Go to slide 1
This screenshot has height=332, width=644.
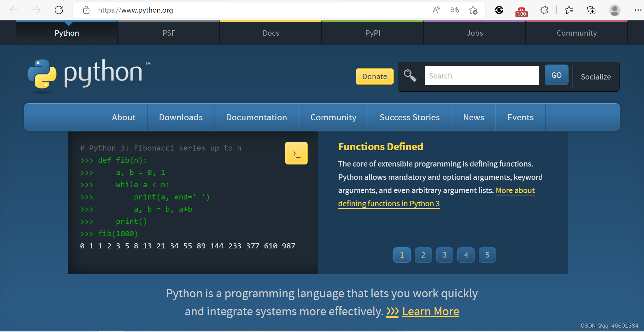[x=402, y=255]
